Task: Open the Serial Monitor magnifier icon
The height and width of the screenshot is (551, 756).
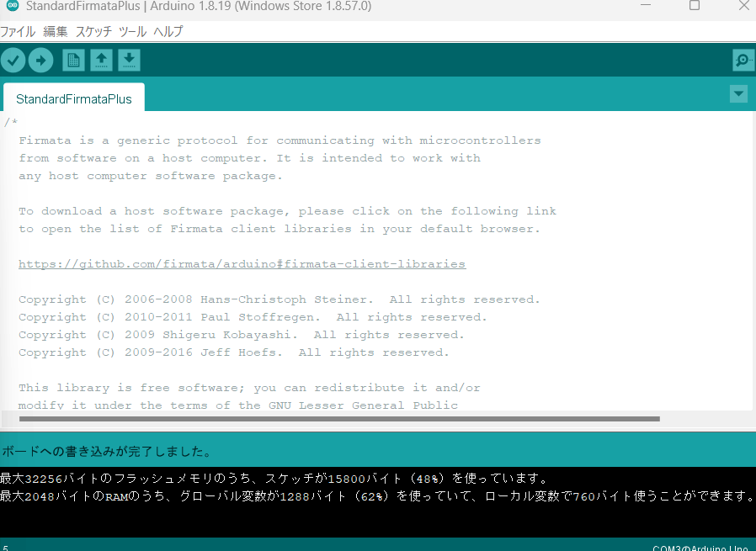Action: (x=743, y=61)
